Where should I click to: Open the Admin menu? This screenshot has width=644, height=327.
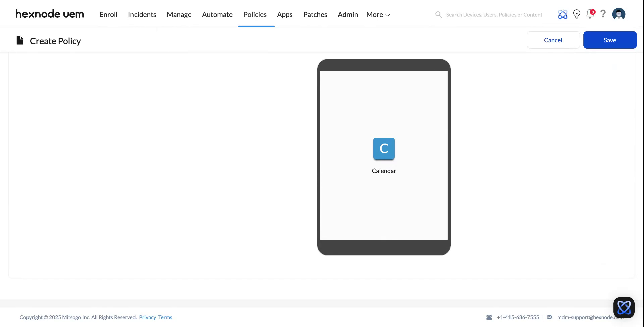[347, 14]
